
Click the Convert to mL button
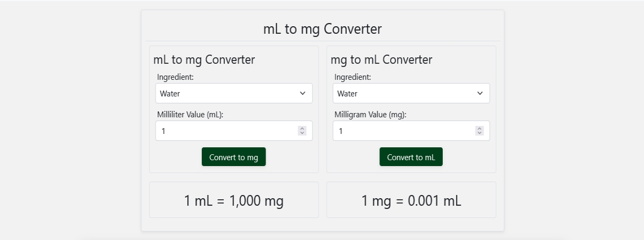click(x=411, y=157)
